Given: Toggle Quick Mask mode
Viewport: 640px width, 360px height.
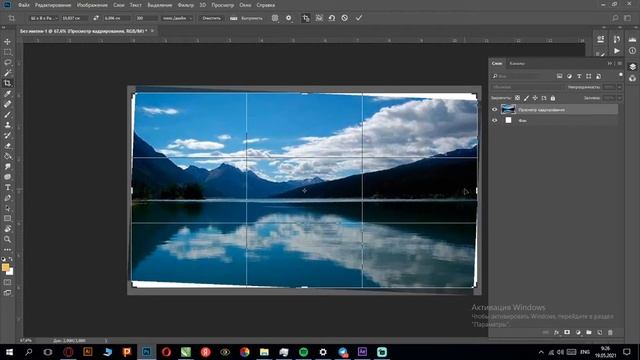Looking at the screenshot, I should 7,282.
